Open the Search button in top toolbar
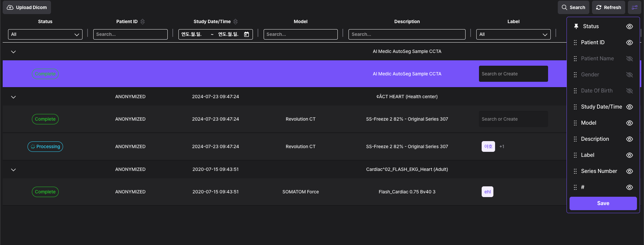The height and width of the screenshot is (245, 644). coord(573,7)
